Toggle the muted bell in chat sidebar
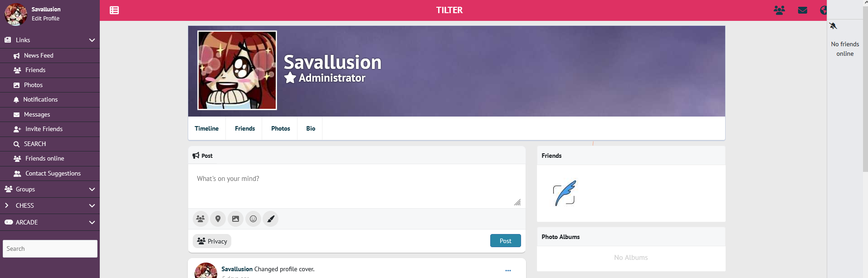The image size is (868, 278). [x=833, y=26]
